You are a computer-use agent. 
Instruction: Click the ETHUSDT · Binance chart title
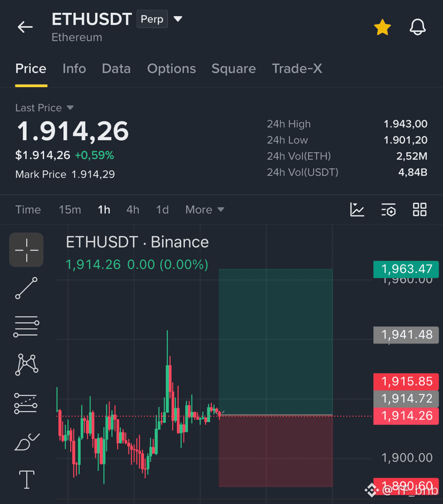(137, 242)
